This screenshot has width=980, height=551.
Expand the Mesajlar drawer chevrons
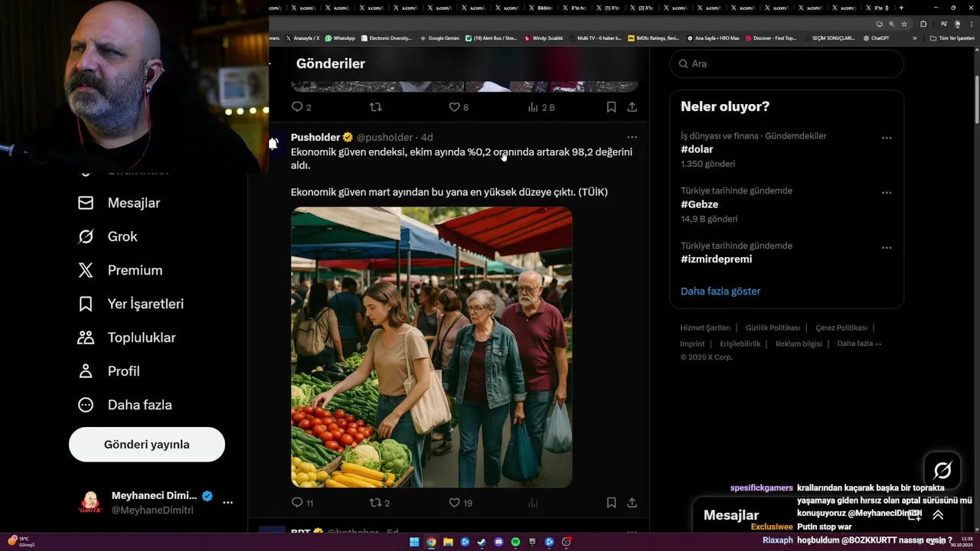[x=938, y=515]
